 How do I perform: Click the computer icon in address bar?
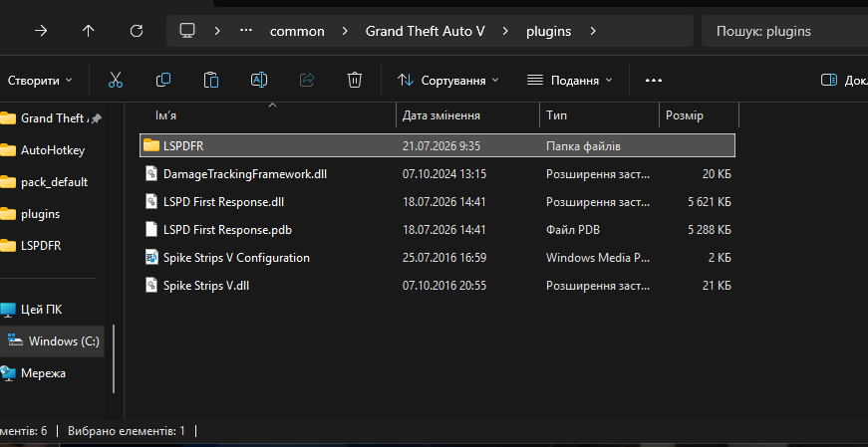pyautogui.click(x=187, y=31)
